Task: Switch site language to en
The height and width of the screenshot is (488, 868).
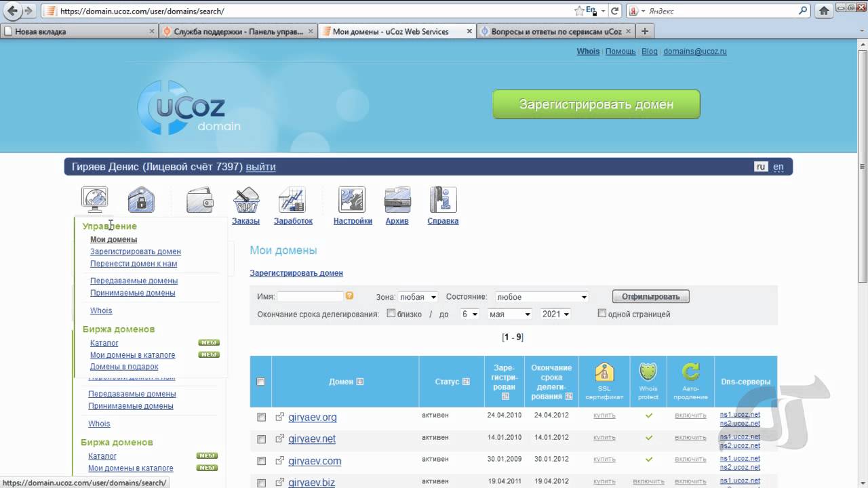Action: [778, 167]
